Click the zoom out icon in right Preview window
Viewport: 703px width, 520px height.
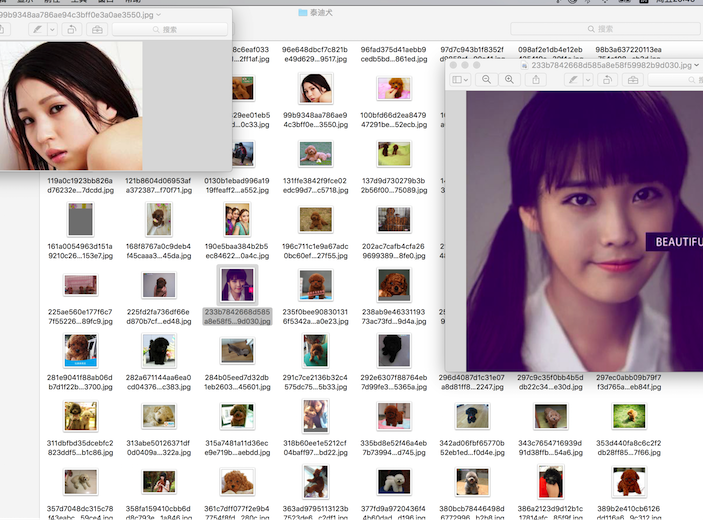[486, 80]
